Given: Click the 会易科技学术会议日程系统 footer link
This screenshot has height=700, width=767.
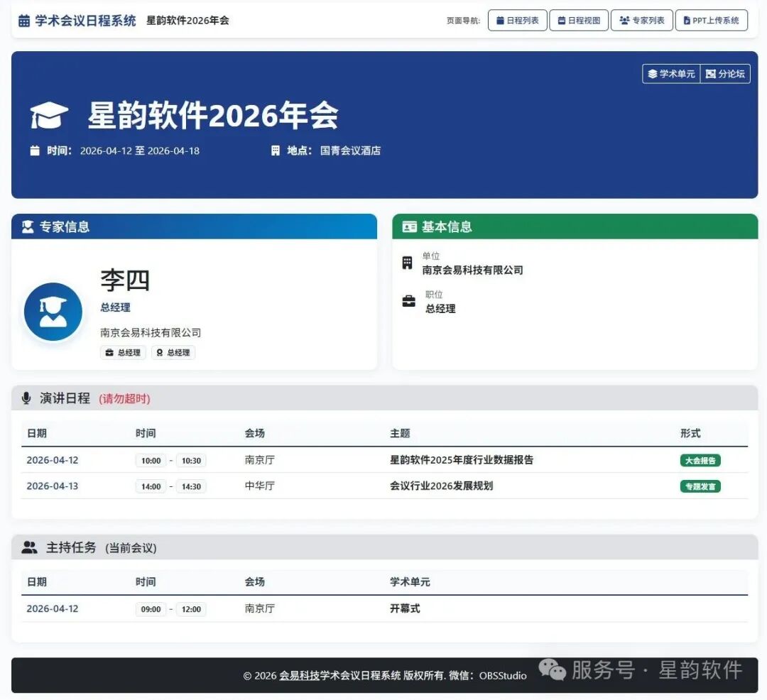Looking at the screenshot, I should click(x=340, y=676).
